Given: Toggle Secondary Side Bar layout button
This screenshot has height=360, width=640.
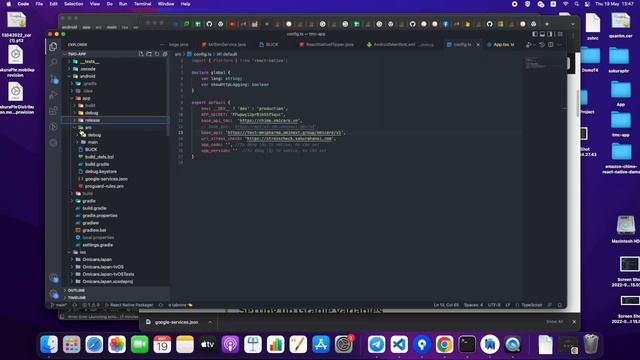Looking at the screenshot, I should (549, 34).
